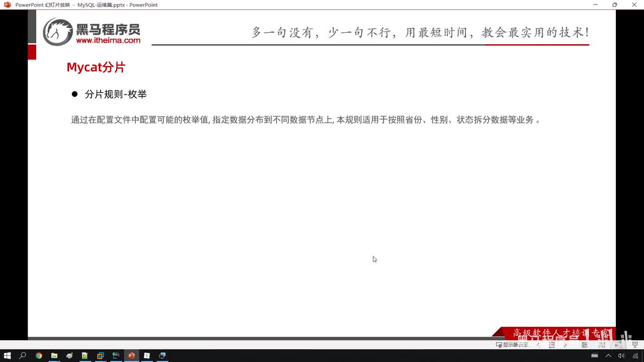
Task: Open taskbar search magnifier
Action: click(x=23, y=355)
